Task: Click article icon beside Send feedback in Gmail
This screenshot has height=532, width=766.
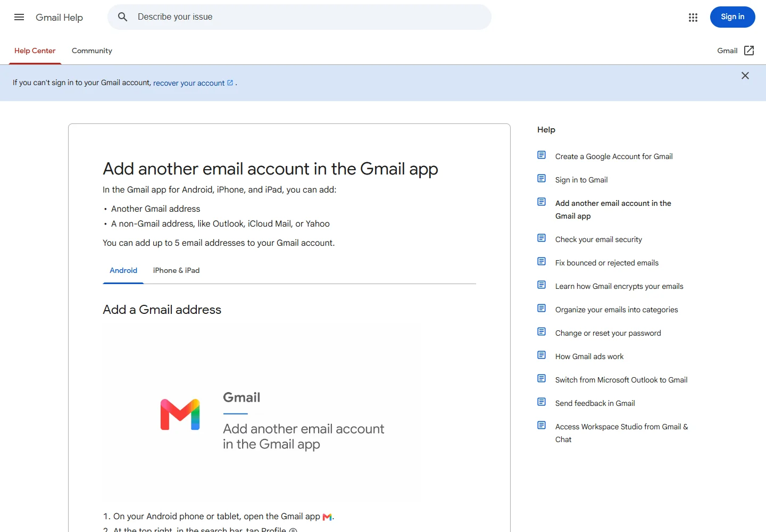Action: pos(542,402)
